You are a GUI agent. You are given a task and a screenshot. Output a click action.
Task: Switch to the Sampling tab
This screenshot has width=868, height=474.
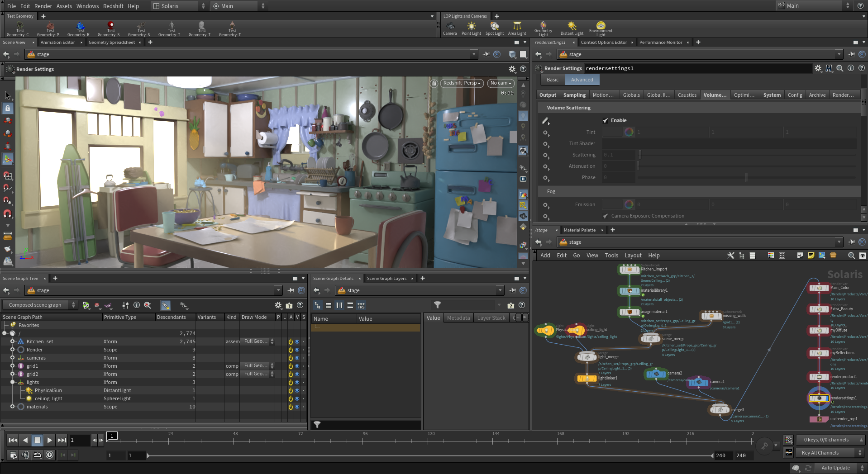pyautogui.click(x=574, y=95)
